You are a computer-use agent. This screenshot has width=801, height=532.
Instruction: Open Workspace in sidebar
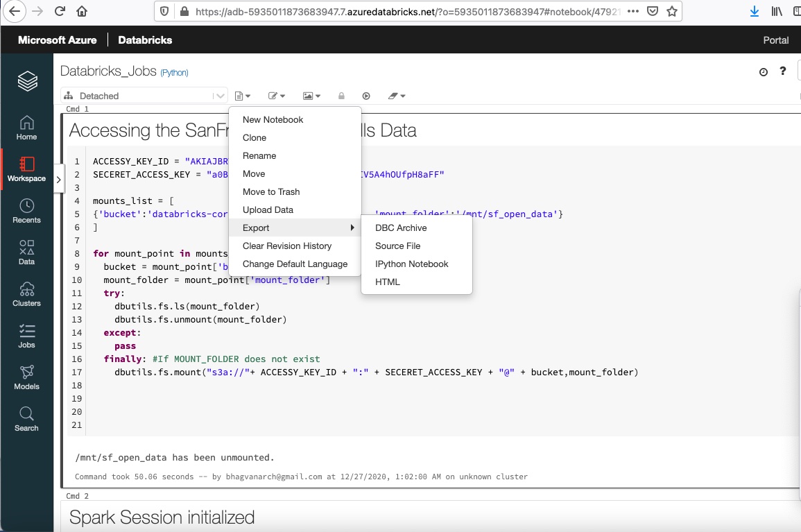[x=26, y=170]
